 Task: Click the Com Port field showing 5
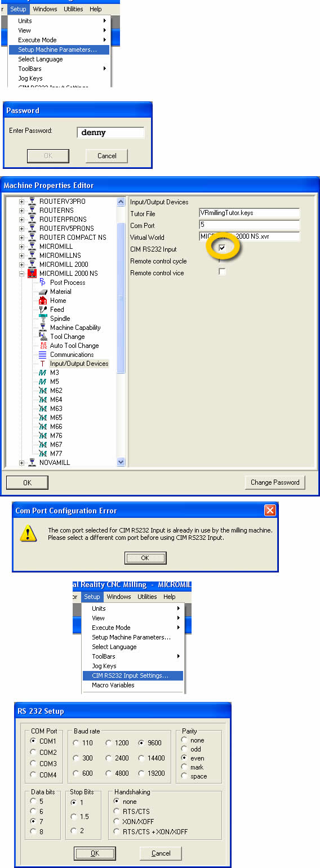coord(250,225)
